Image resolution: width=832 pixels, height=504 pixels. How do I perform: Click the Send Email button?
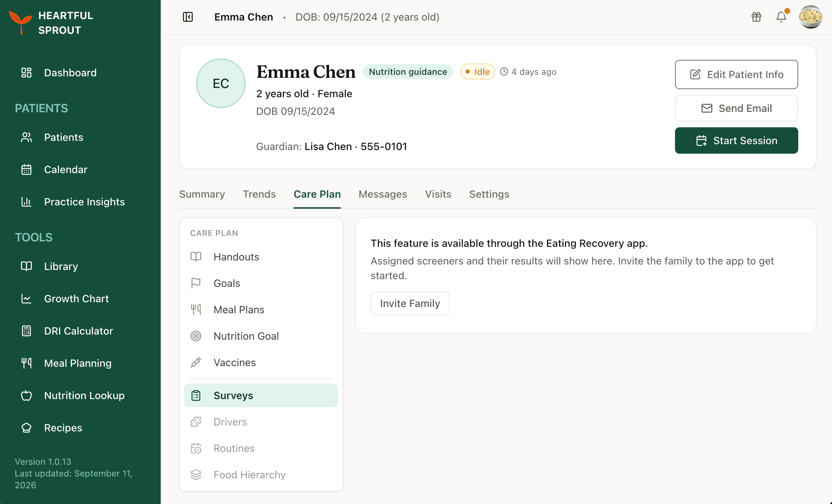pos(737,108)
